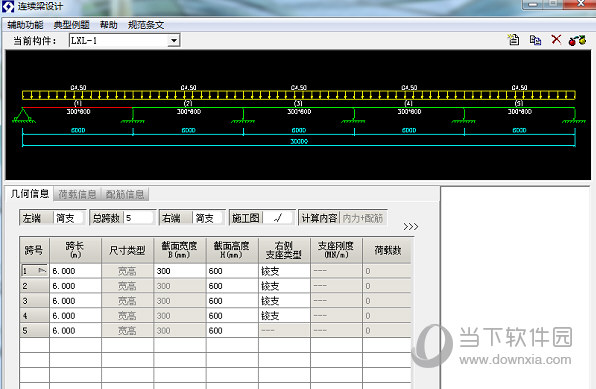Viewport: 596px width, 389px height.
Task: Open the 典型例题 menu
Action: [x=71, y=25]
